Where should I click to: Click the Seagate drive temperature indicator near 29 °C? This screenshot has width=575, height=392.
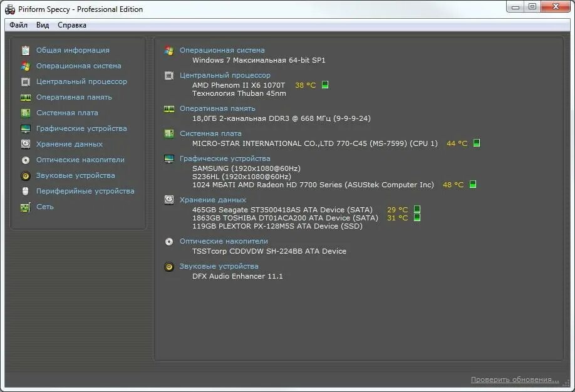(417, 209)
